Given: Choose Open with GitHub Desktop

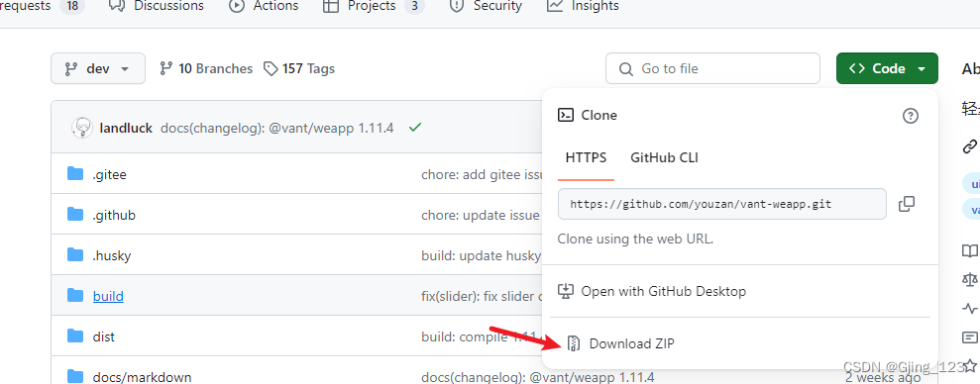Looking at the screenshot, I should pos(652,291).
